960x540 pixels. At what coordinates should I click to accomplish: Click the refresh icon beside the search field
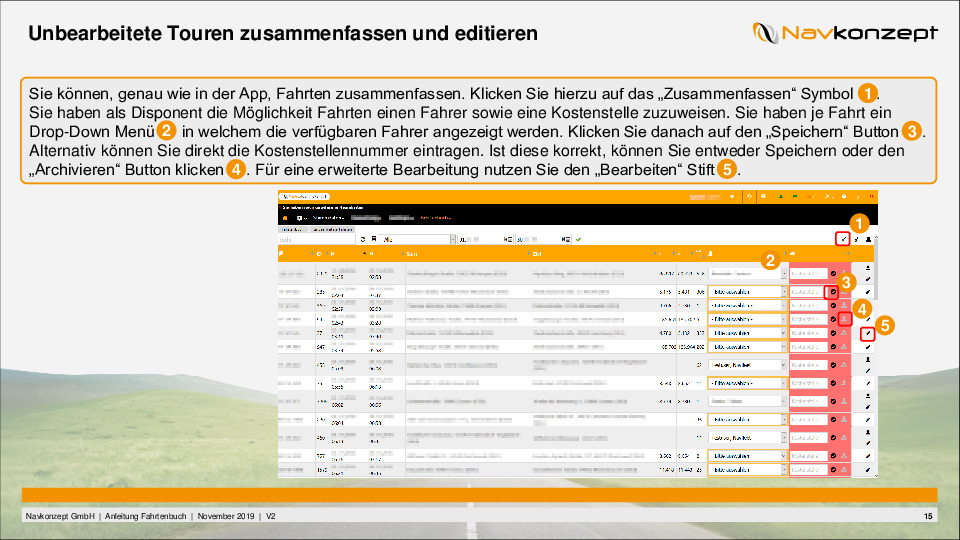point(363,240)
